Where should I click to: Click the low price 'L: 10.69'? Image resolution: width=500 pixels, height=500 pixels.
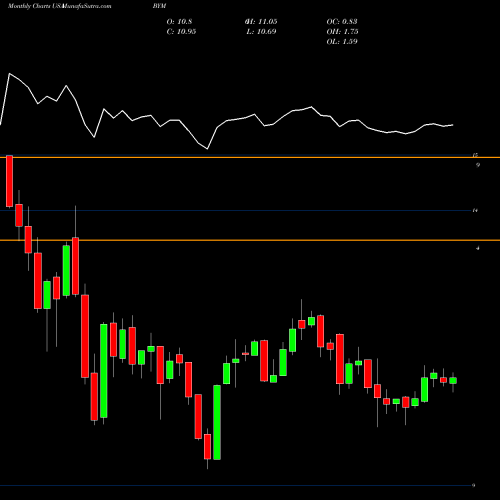click(x=261, y=31)
